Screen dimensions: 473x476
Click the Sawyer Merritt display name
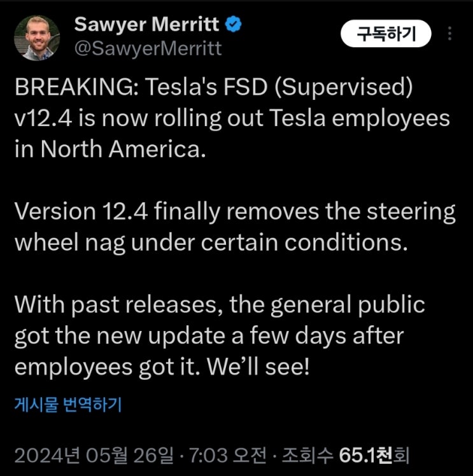pyautogui.click(x=147, y=25)
